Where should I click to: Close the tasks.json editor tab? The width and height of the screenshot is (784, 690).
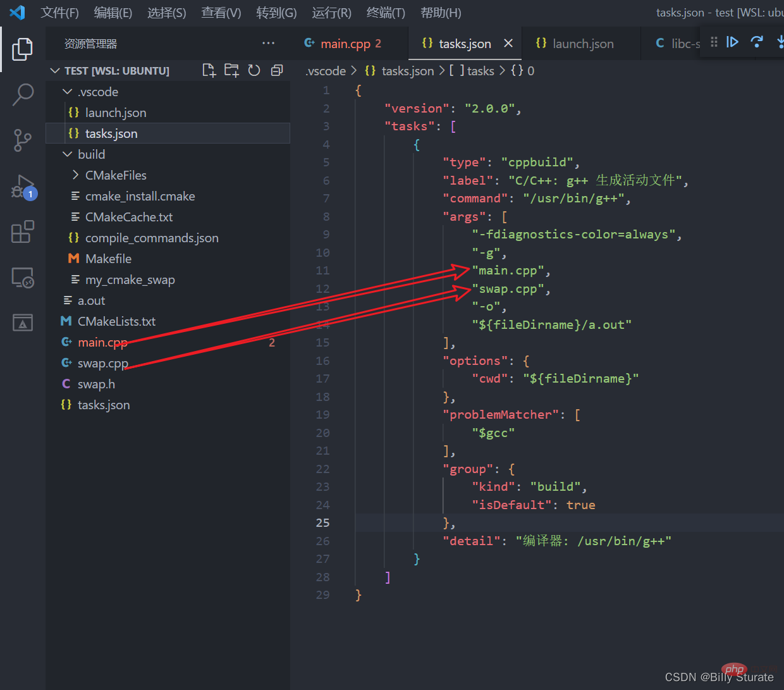(508, 44)
